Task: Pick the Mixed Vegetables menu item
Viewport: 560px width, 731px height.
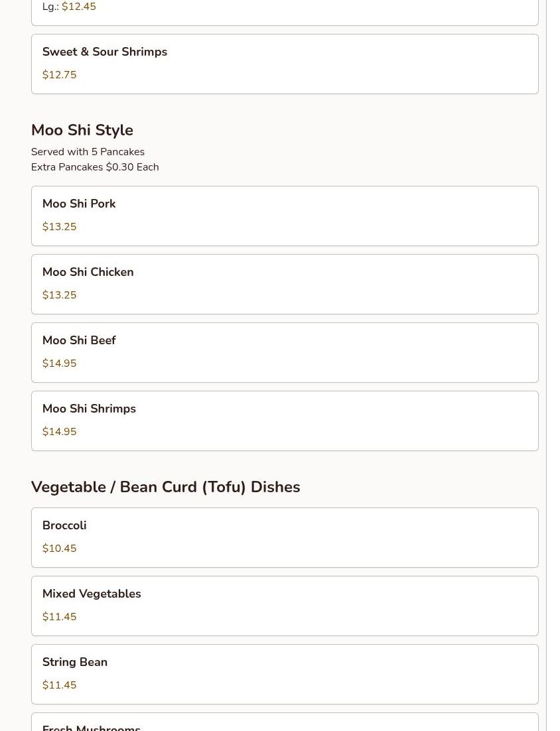Action: 284,606
